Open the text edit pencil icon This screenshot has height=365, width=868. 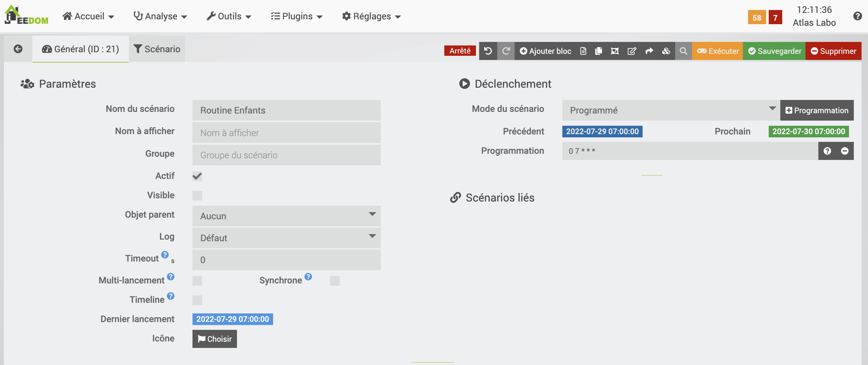(x=632, y=51)
